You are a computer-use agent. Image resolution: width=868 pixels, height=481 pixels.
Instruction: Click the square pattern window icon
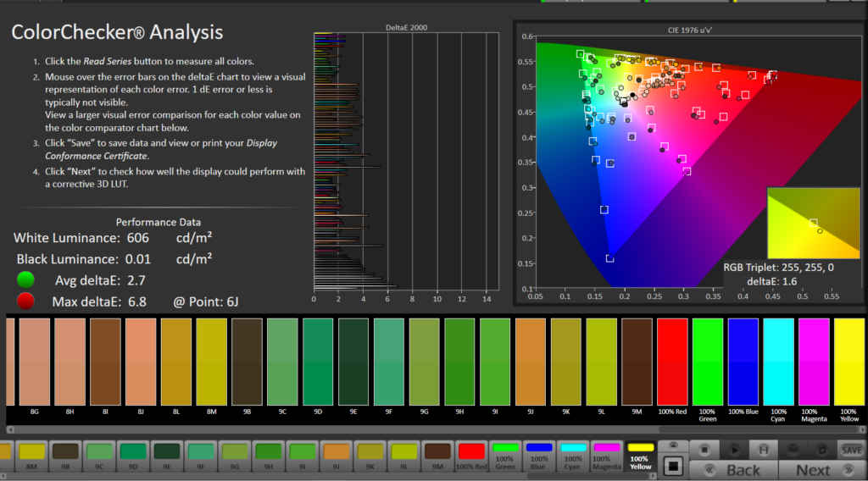[x=674, y=465]
